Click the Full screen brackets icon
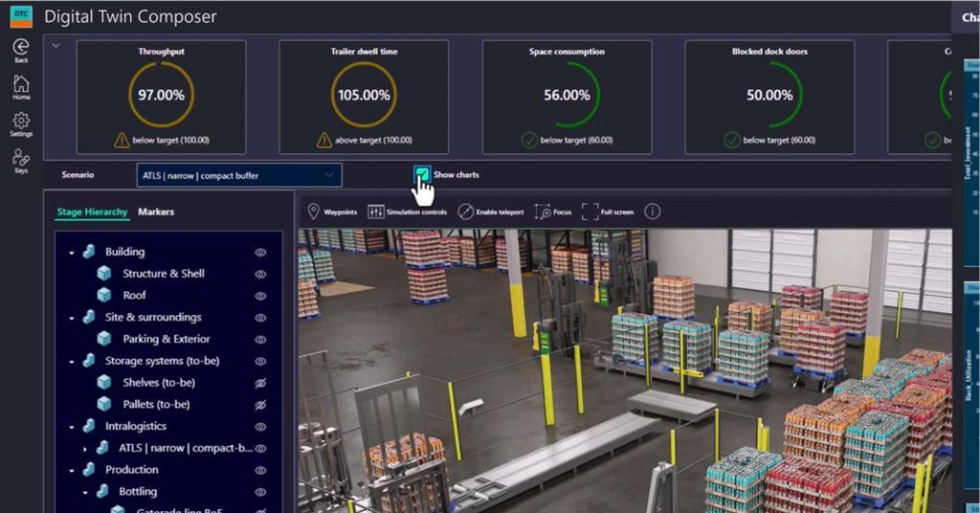Image resolution: width=980 pixels, height=513 pixels. pyautogui.click(x=590, y=212)
